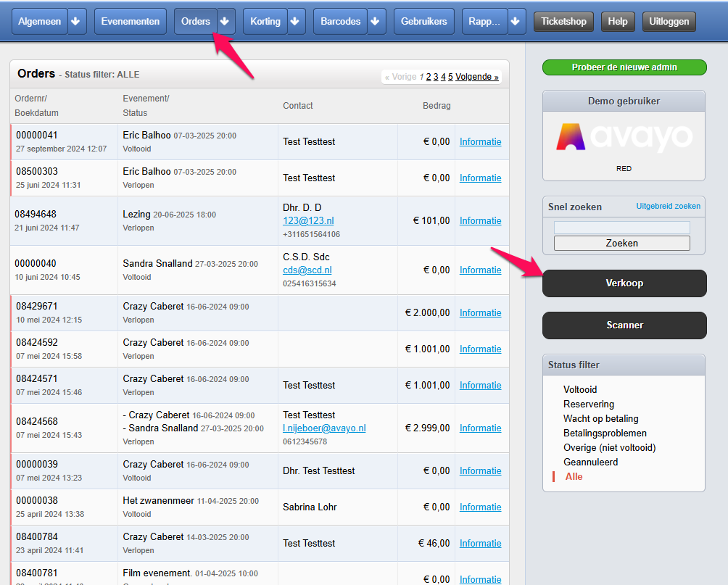Viewport: 728px width, 585px height.
Task: Open the Korting menu
Action: click(265, 21)
